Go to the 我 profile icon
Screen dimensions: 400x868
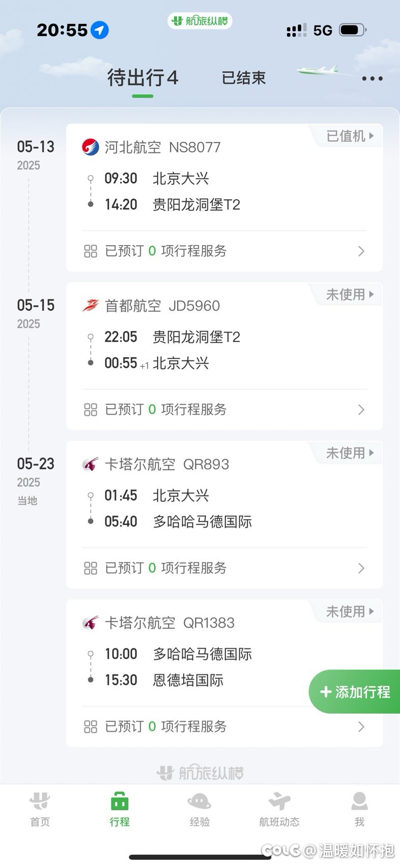359,801
